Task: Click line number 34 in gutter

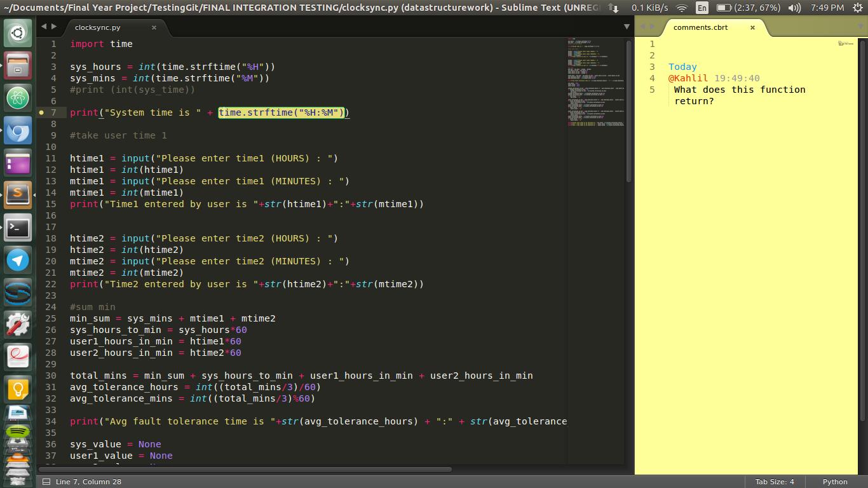Action: click(x=50, y=421)
